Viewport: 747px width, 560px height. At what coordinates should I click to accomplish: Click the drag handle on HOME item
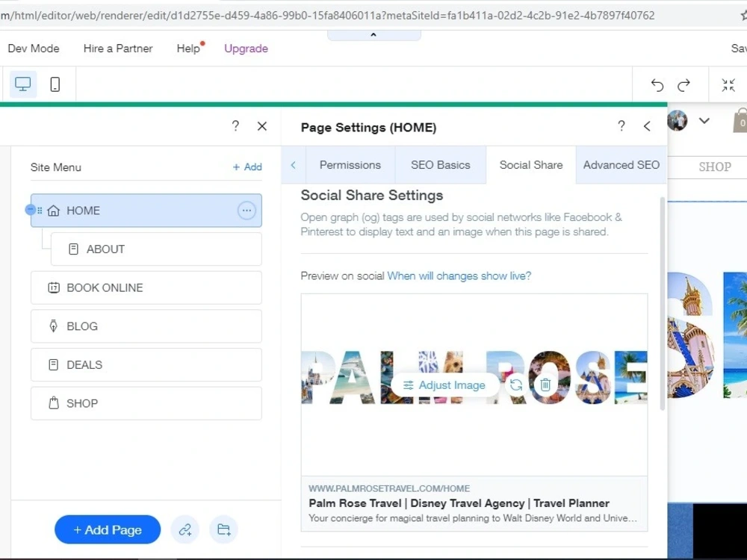coord(40,210)
